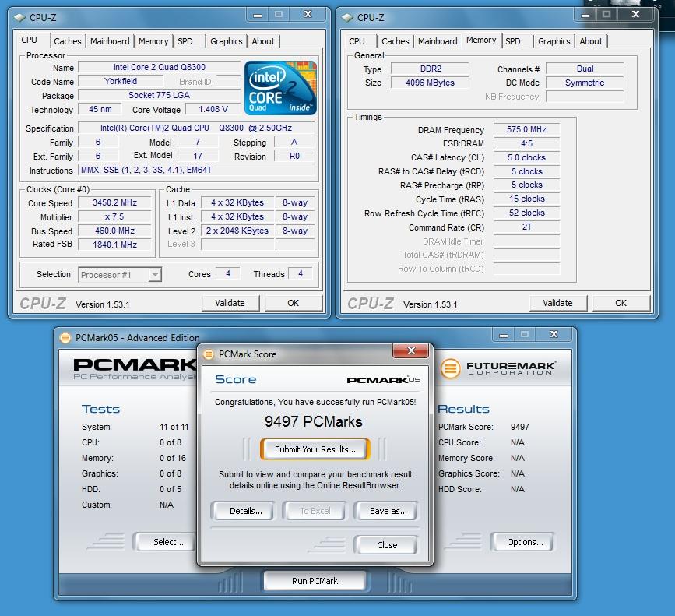Click the System tests count 11 of 11
This screenshot has width=675, height=616.
174,427
